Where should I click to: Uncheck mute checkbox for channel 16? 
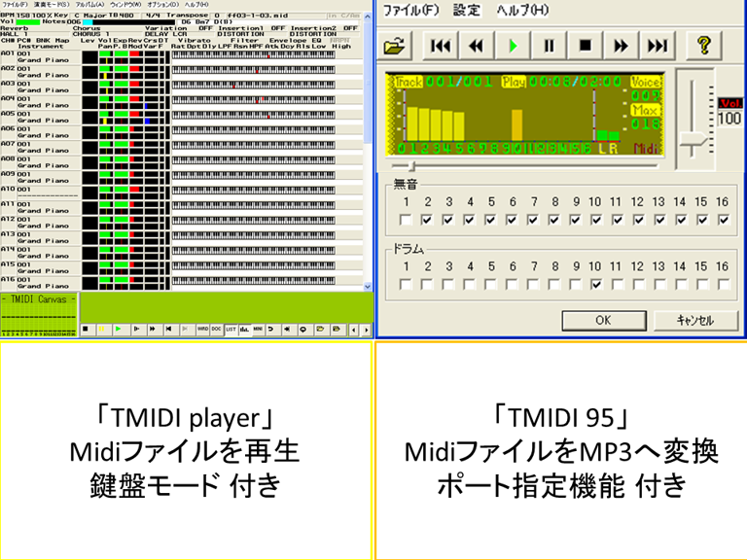coord(724,220)
